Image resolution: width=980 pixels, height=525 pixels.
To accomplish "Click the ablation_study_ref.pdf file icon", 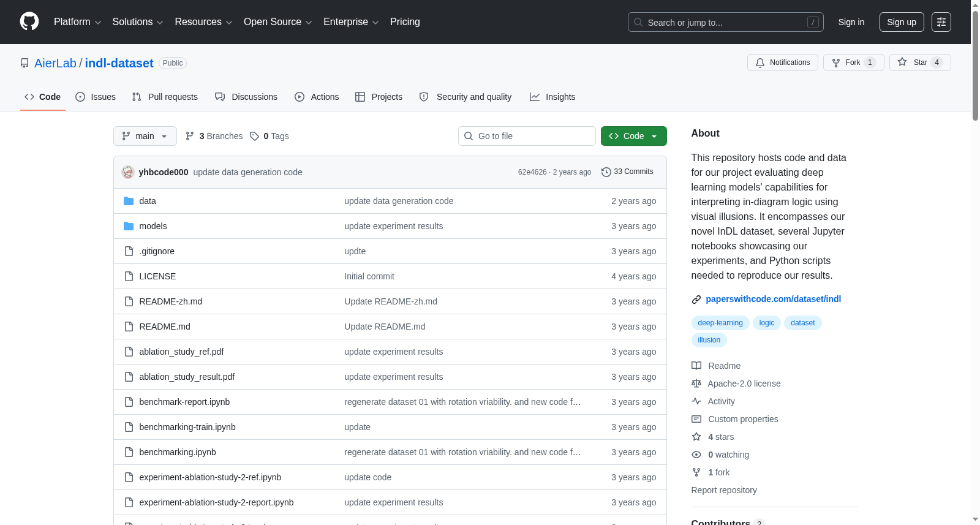I will [129, 352].
